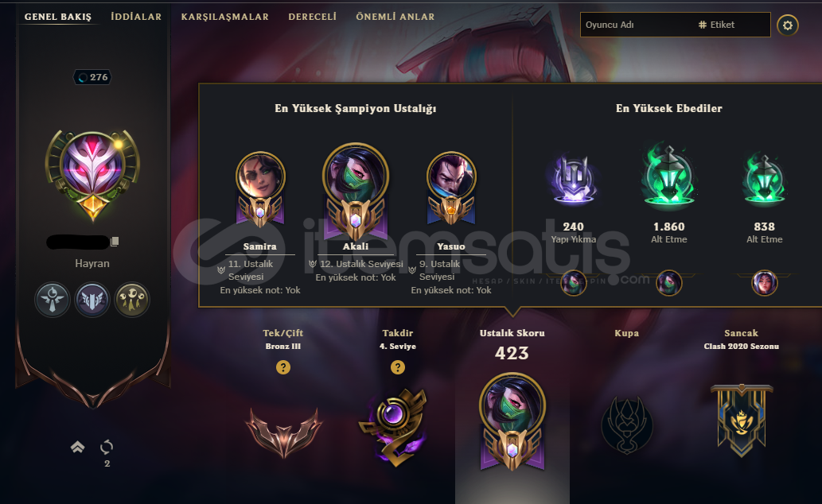Select the 1.860 Alt Etme eternal icon
The width and height of the screenshot is (822, 504).
point(669,176)
